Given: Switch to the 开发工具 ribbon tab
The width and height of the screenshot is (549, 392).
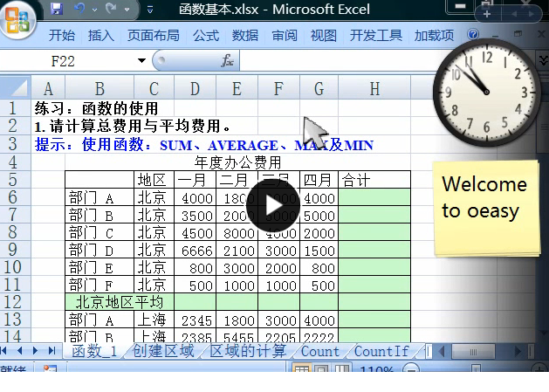Looking at the screenshot, I should pyautogui.click(x=375, y=36).
